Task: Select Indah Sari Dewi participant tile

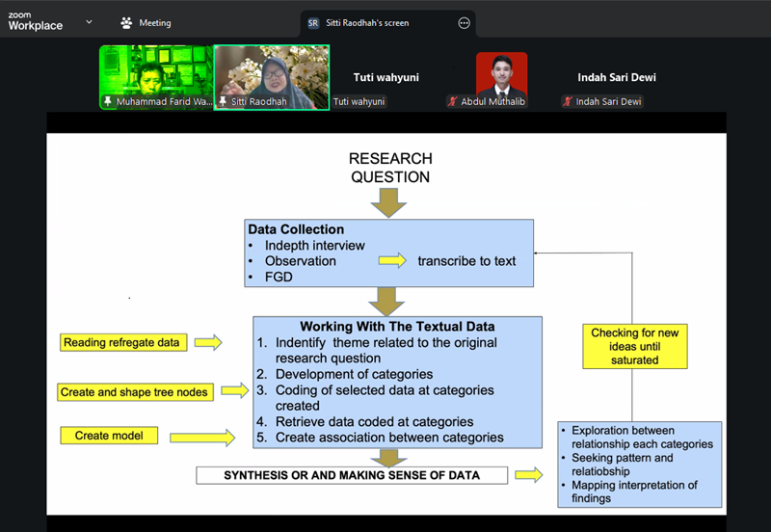Action: coord(617,77)
